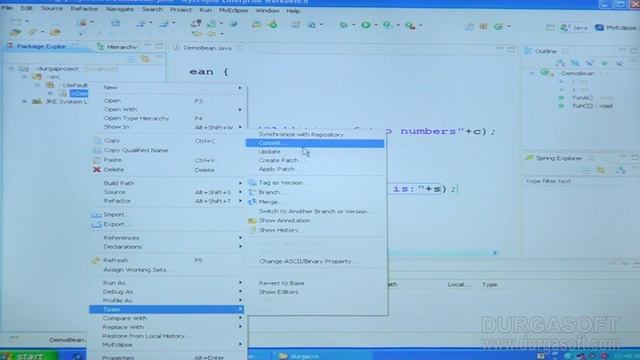640x360 pixels.
Task: Select Open Type Hierarchy
Action: pos(136,118)
